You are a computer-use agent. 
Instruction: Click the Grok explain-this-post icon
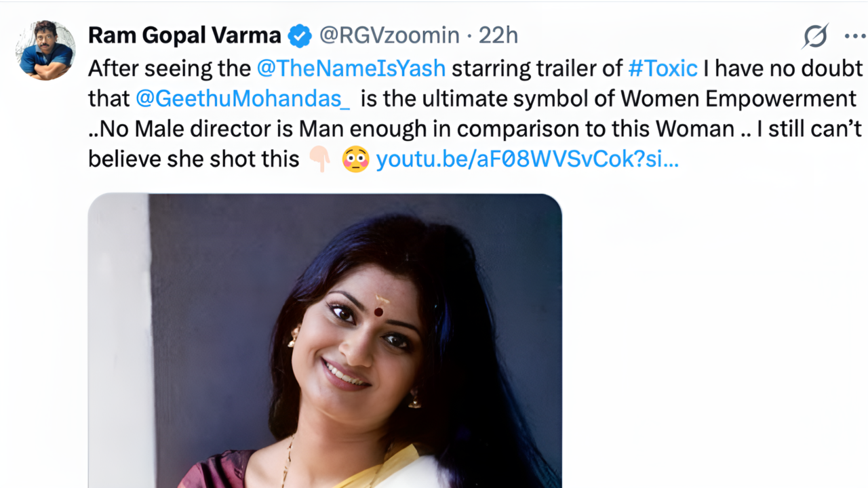(x=816, y=36)
